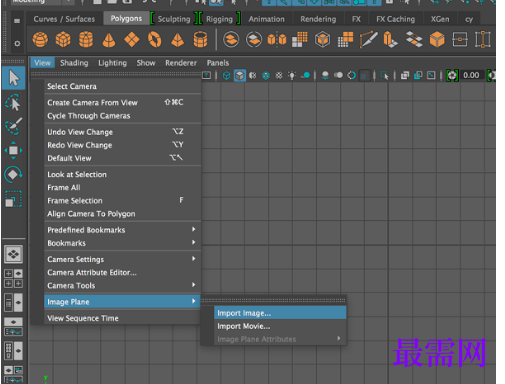505x384 pixels.
Task: Open the Show panel menu
Action: click(146, 63)
